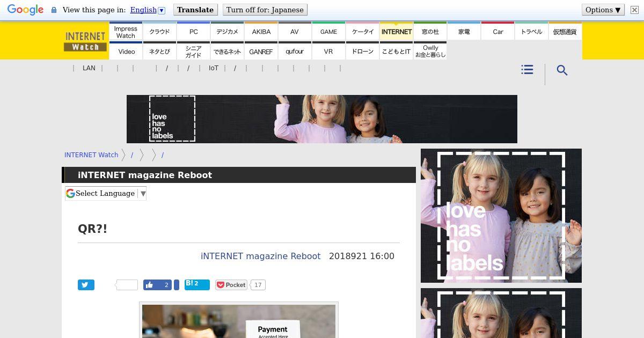Open the Car tab
The height and width of the screenshot is (338, 644).
click(497, 32)
